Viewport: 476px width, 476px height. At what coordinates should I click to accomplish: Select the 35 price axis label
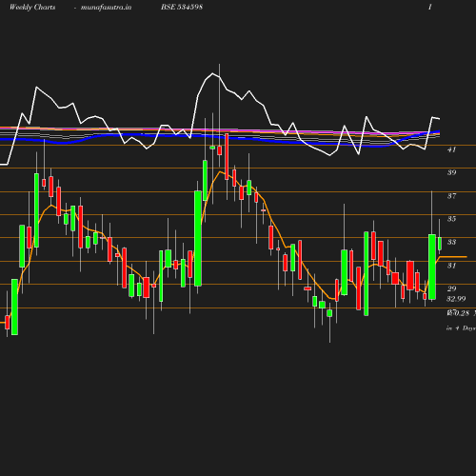[451, 219]
